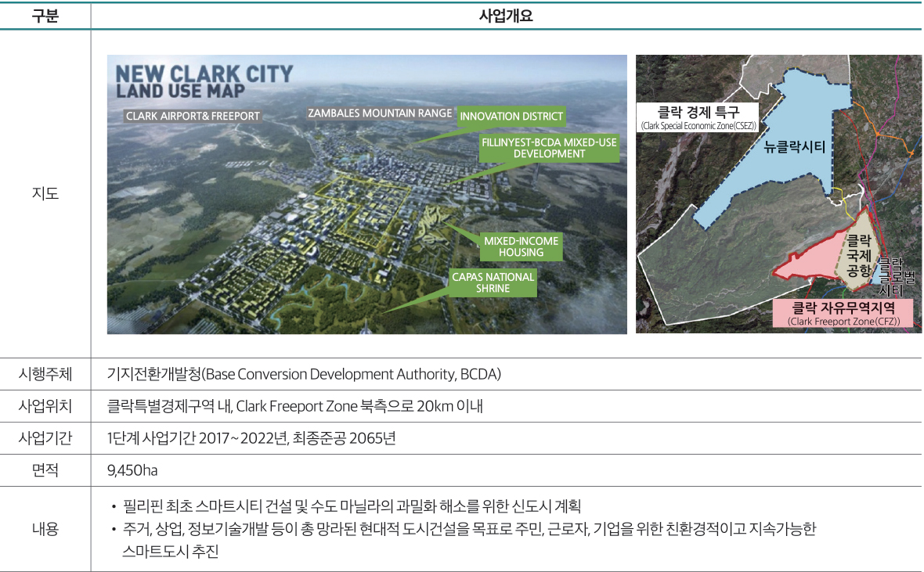Select the 'MIXED-INCOME HOUSING' green label
The image size is (924, 572).
[x=521, y=246]
